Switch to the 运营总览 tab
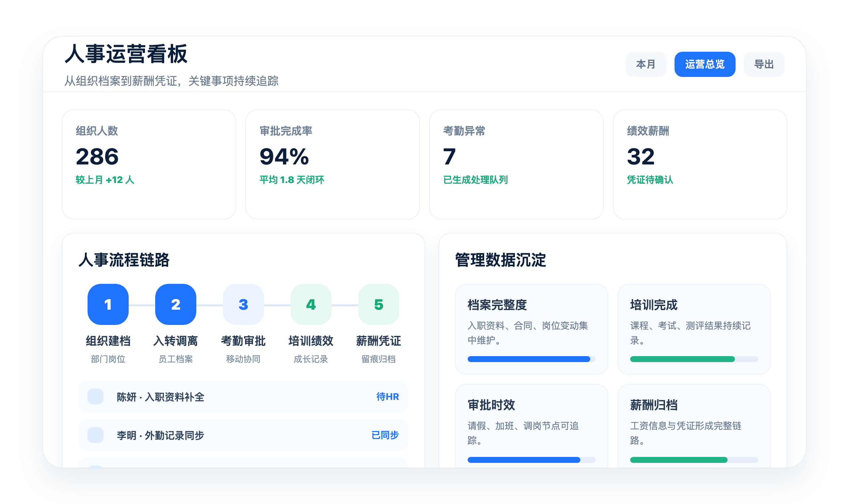 click(x=705, y=64)
